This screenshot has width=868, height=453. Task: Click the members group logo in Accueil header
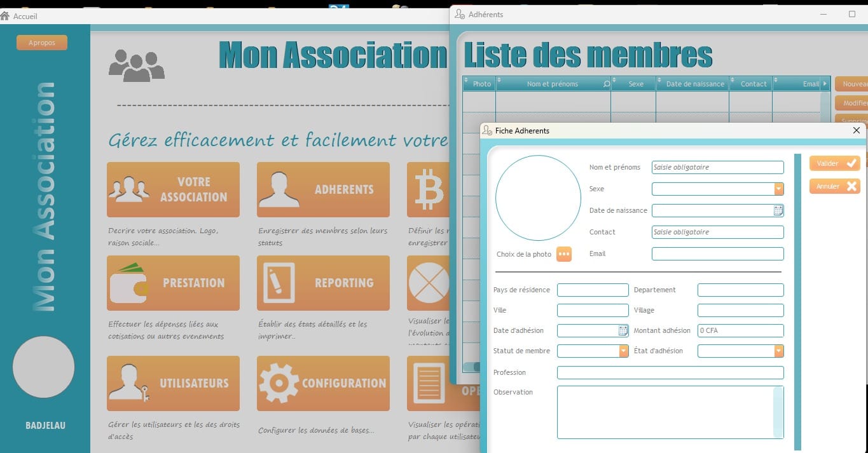click(x=137, y=65)
